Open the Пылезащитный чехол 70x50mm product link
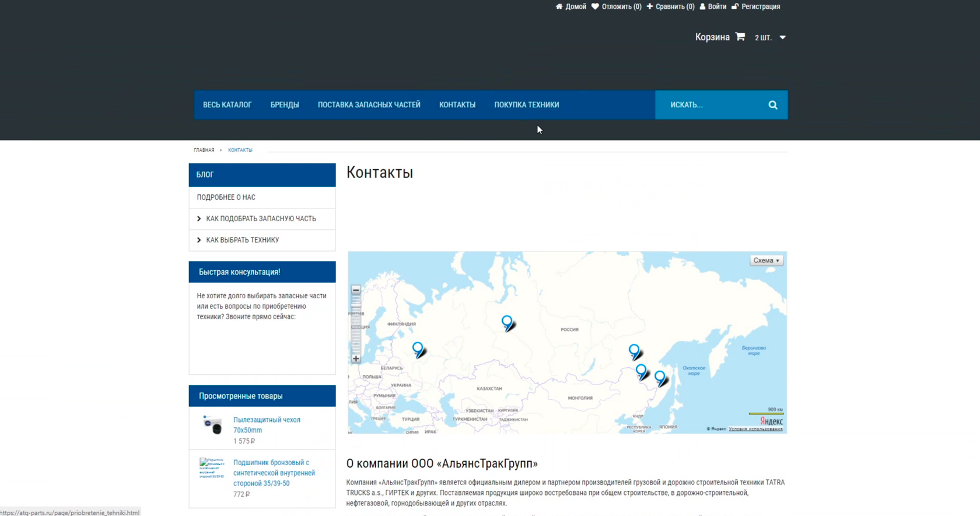This screenshot has width=980, height=516. pos(267,425)
